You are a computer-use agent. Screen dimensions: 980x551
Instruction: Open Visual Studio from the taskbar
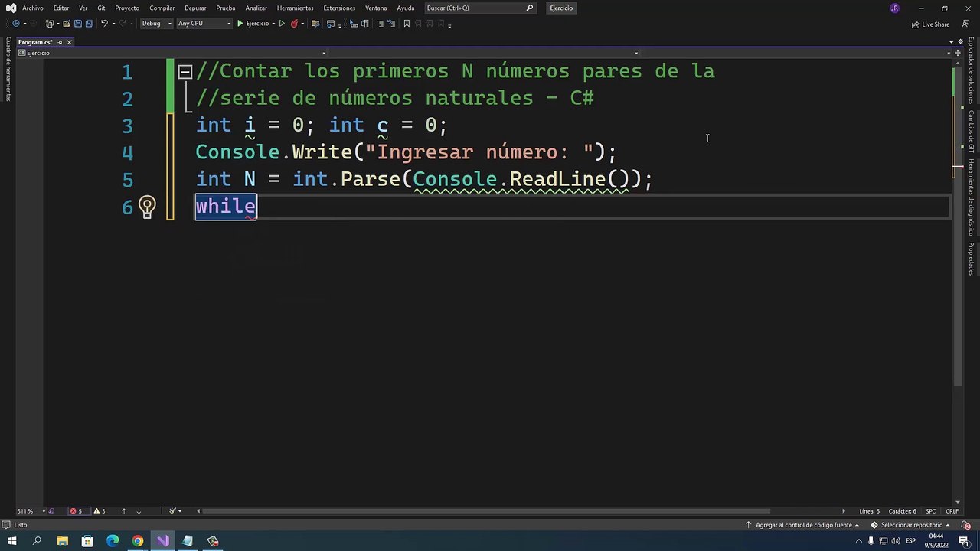coord(162,541)
